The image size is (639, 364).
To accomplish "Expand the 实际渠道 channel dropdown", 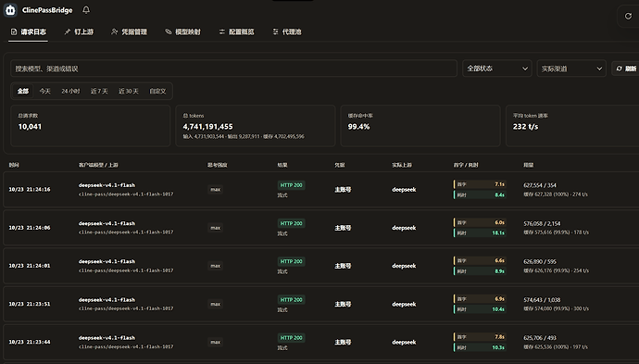I will [x=571, y=69].
